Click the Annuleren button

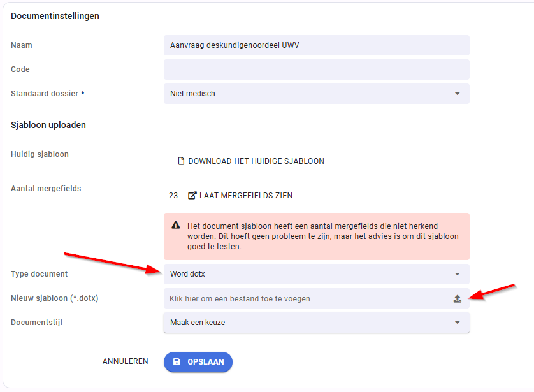coord(126,361)
